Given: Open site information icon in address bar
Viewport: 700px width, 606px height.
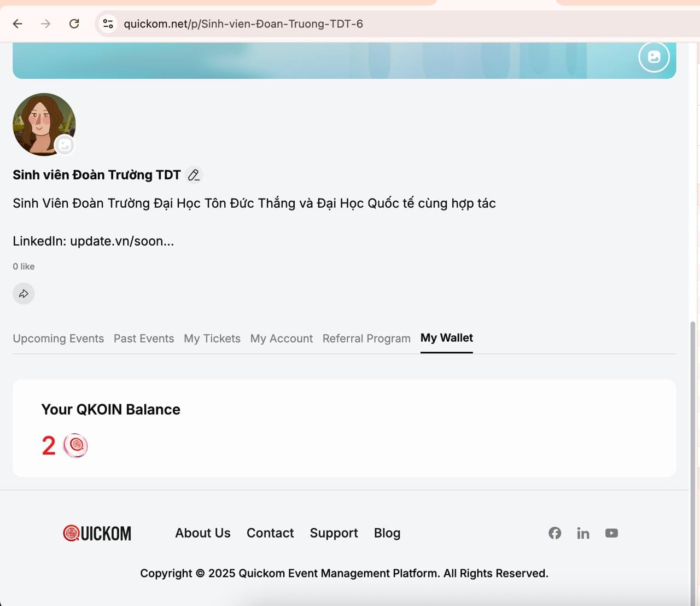Looking at the screenshot, I should click(108, 24).
